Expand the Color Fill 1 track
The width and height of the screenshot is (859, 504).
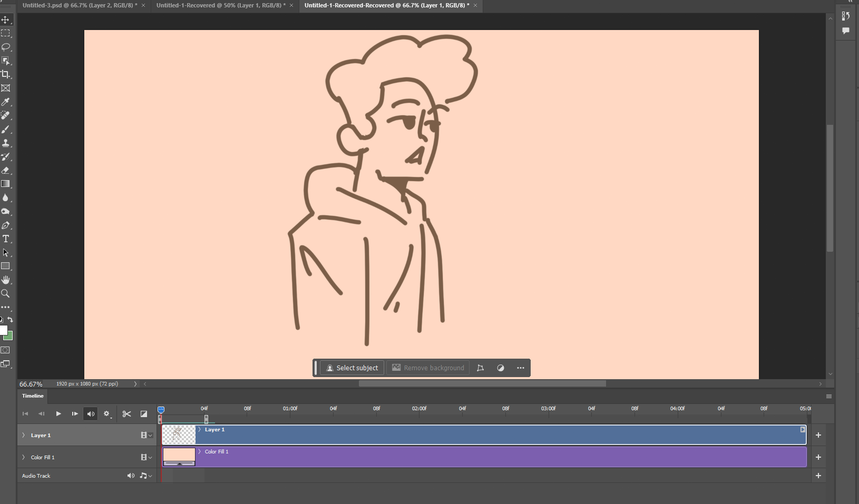(23, 457)
